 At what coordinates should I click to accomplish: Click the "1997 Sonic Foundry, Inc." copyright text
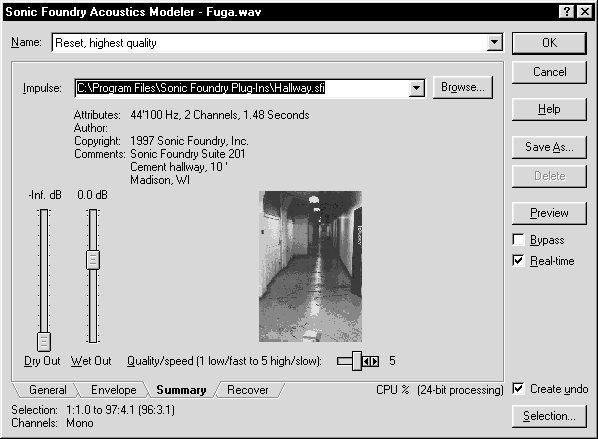tap(189, 141)
